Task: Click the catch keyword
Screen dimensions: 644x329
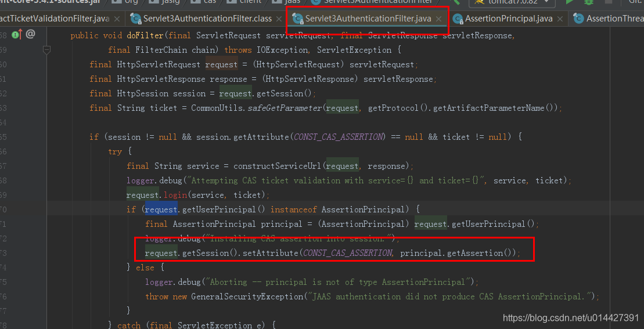Action: (129, 326)
